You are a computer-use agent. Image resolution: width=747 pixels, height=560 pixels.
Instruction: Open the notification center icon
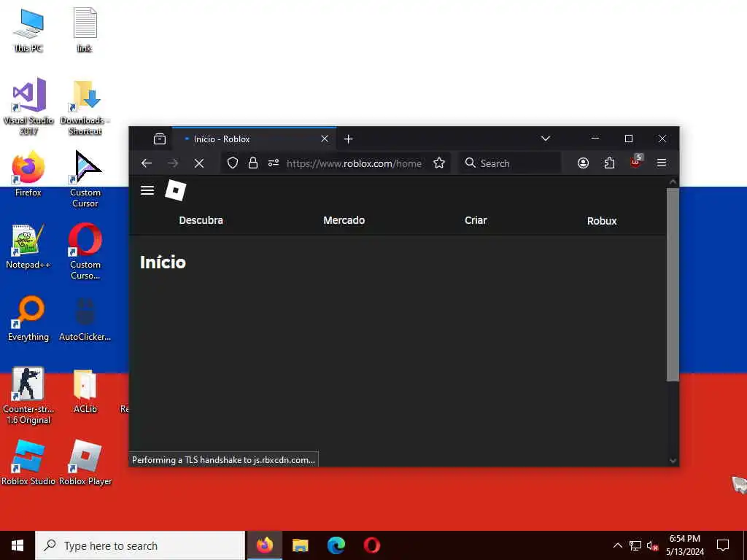(723, 545)
